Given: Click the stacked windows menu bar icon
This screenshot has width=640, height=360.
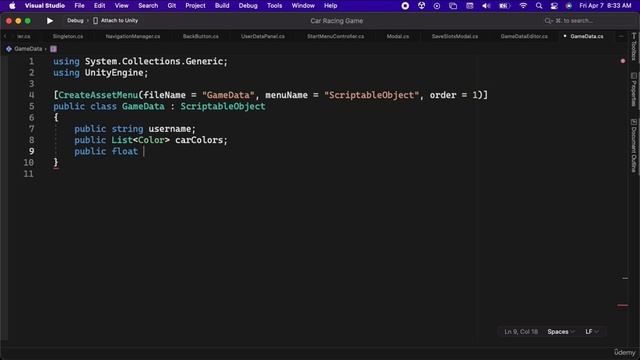Looking at the screenshot, I should [x=453, y=6].
